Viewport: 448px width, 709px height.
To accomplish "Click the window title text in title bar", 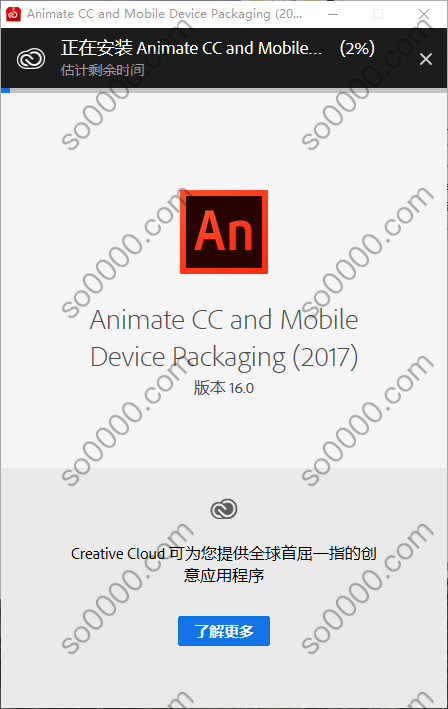I will 165,14.
